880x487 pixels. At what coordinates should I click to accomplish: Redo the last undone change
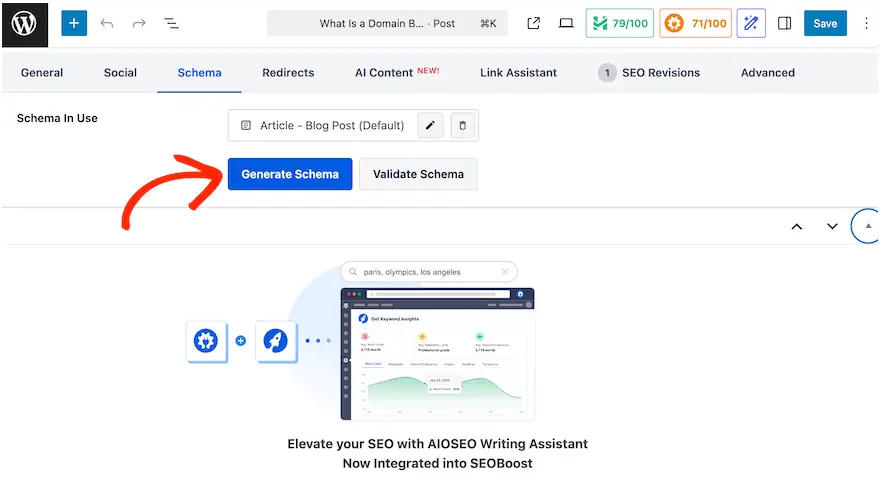tap(139, 24)
